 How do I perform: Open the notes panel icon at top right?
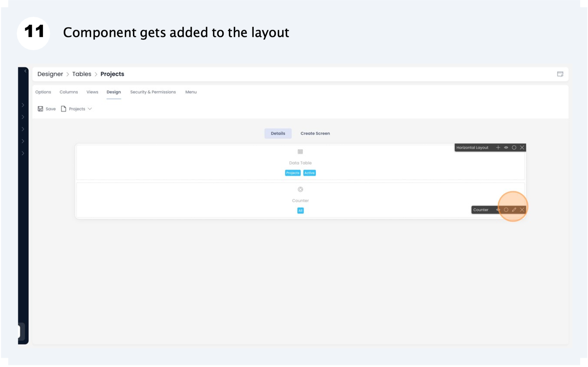coord(560,74)
